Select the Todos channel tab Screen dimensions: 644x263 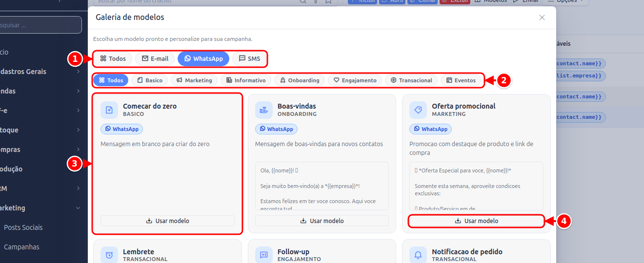click(x=113, y=58)
